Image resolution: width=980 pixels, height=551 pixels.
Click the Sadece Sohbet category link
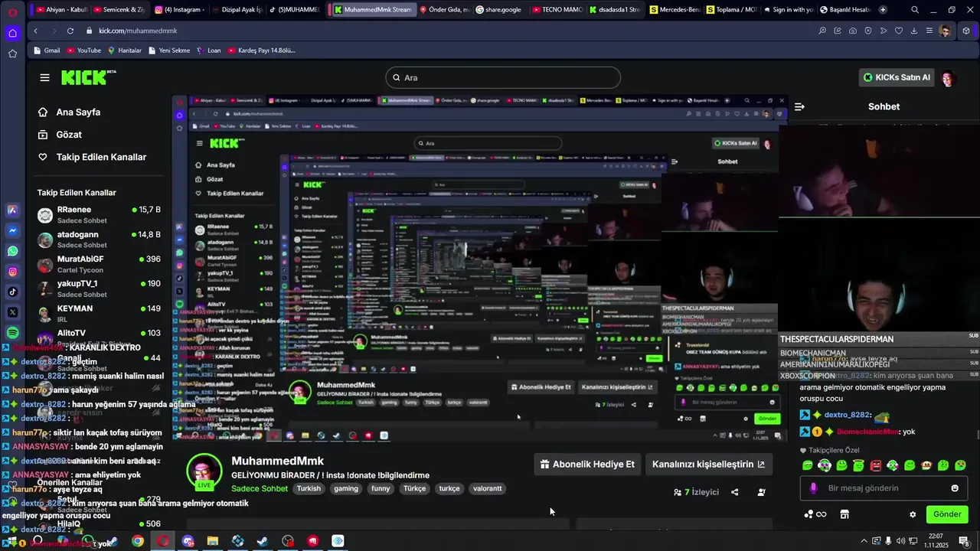(260, 488)
